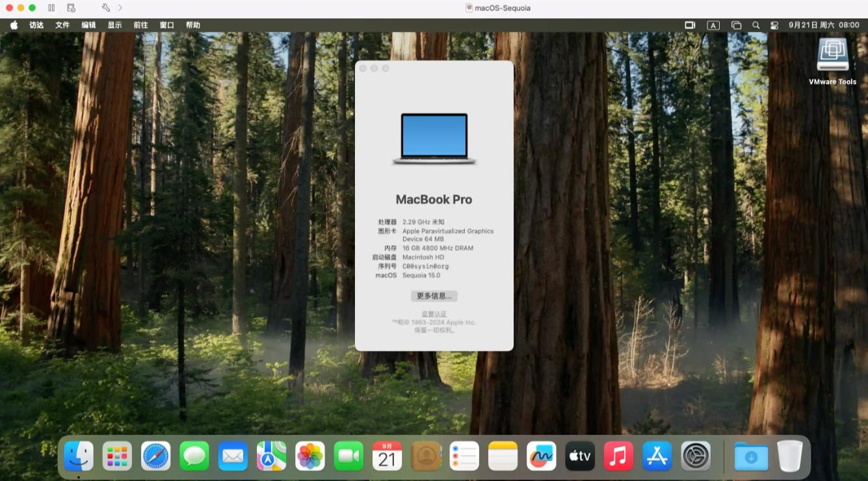Launch FaceTime from the Dock
Image resolution: width=868 pixels, height=481 pixels.
pyautogui.click(x=349, y=456)
